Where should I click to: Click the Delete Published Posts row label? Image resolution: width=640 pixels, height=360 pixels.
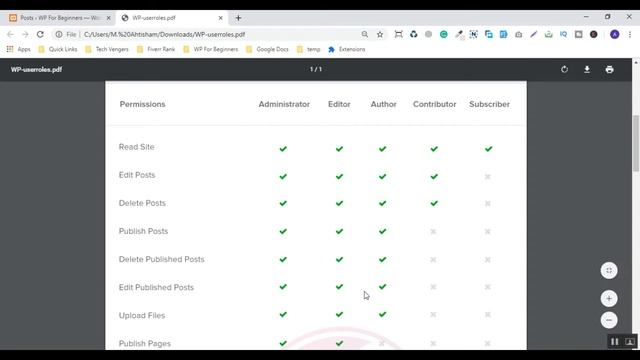click(x=161, y=259)
